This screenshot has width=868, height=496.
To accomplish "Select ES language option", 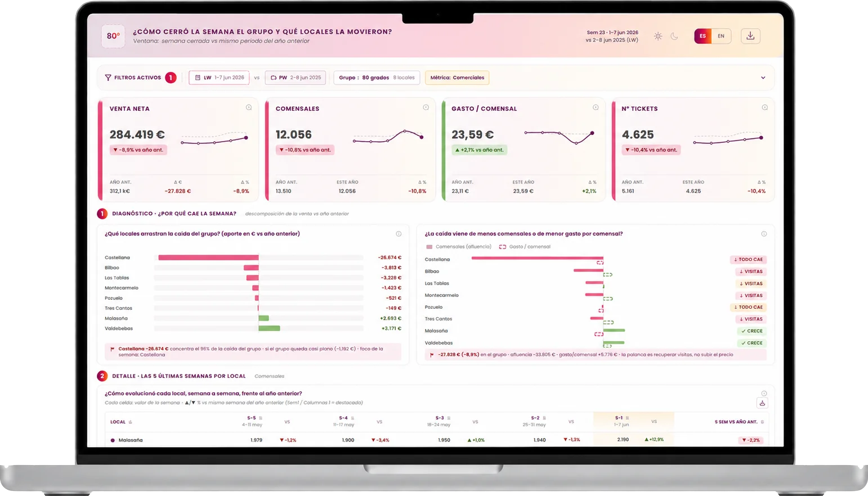I will point(703,36).
